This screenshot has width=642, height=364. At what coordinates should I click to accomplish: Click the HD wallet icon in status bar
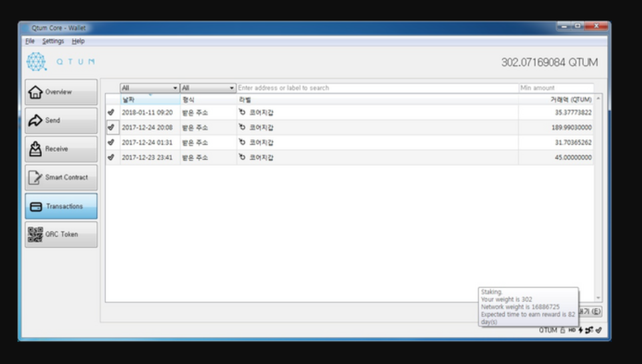point(572,330)
